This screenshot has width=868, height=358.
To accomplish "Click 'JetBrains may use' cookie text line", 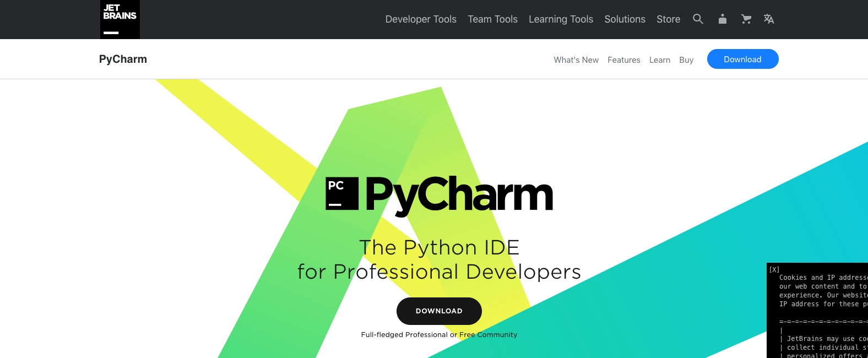I will (x=827, y=339).
